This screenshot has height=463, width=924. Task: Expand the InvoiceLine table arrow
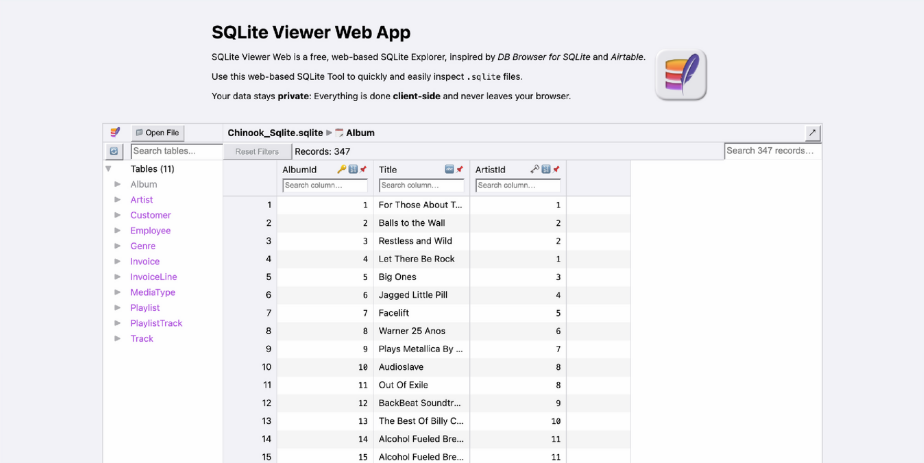click(118, 277)
